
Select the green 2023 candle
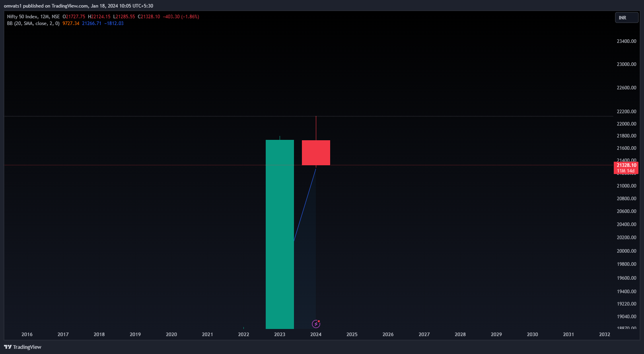click(280, 234)
